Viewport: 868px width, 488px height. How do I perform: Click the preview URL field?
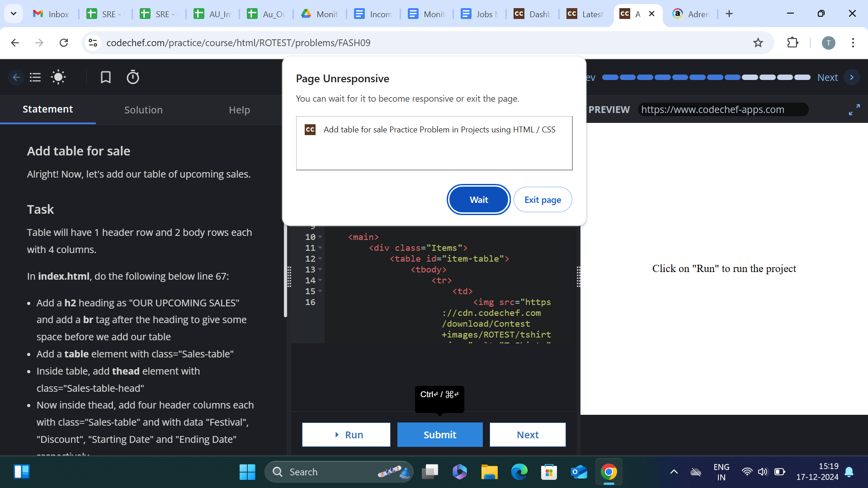pos(722,110)
